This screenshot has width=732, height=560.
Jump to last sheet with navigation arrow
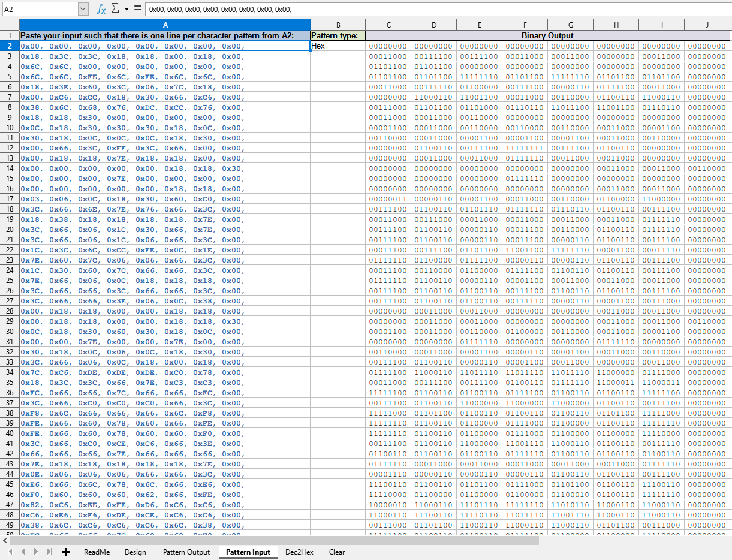pos(49,552)
